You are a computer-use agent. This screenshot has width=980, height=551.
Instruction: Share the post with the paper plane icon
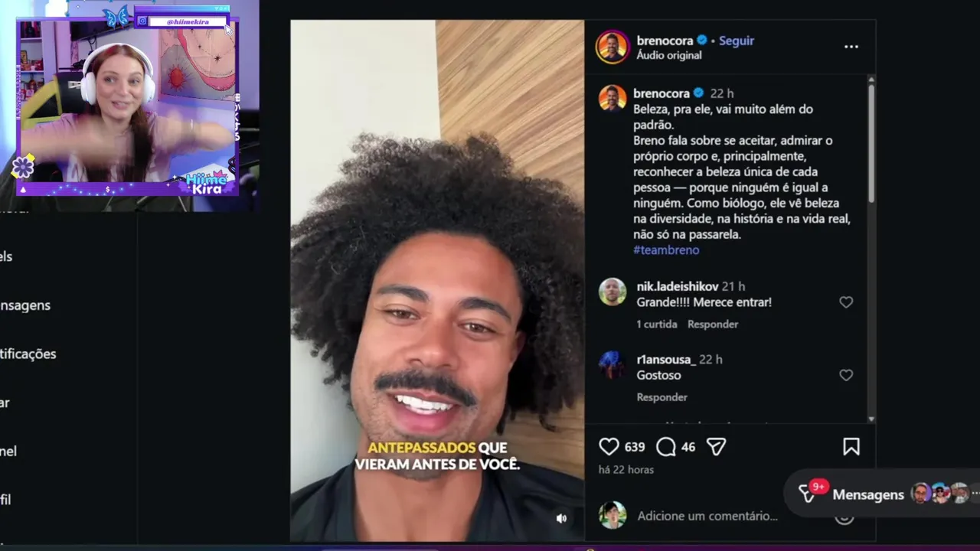point(716,447)
